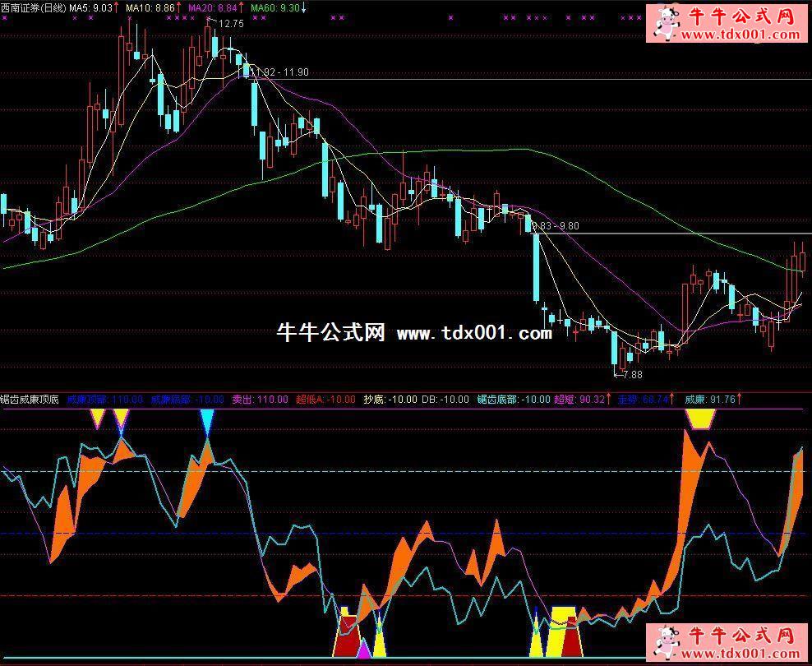Click the red up arrow after 威廉 91.76

(740, 399)
